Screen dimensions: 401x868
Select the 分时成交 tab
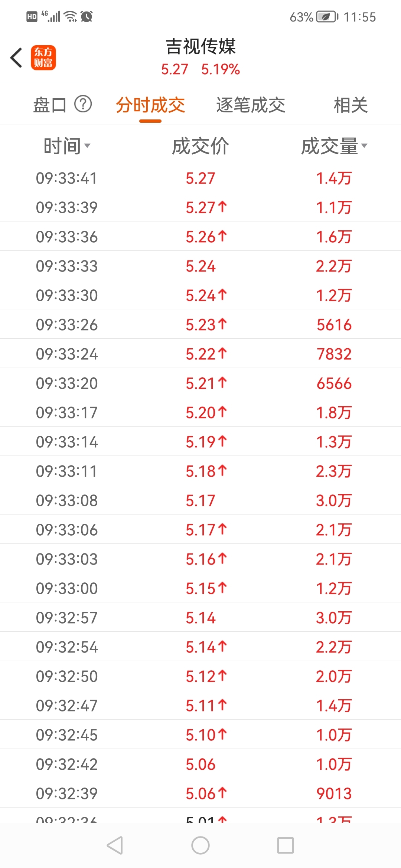[150, 105]
